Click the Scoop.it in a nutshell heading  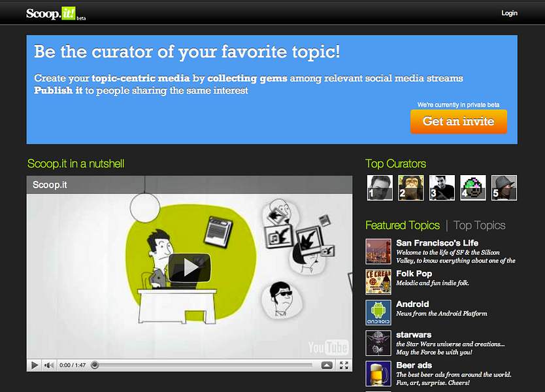tap(76, 164)
